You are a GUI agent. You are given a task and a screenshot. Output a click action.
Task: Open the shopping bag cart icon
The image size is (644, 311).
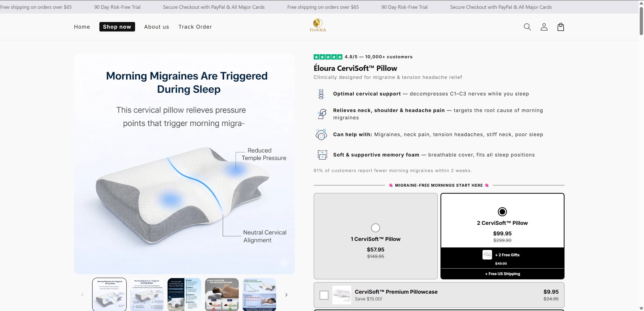pyautogui.click(x=560, y=27)
